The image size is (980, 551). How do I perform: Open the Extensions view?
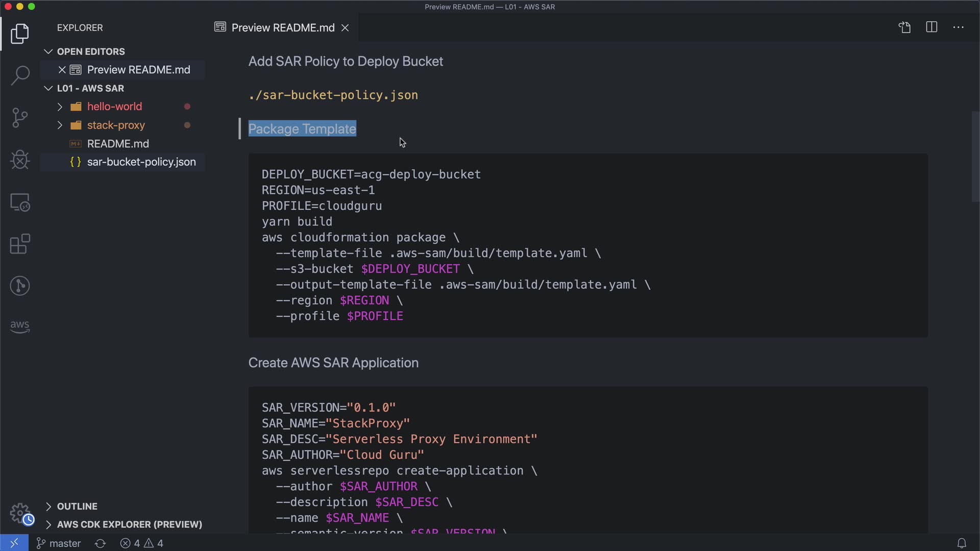point(20,244)
